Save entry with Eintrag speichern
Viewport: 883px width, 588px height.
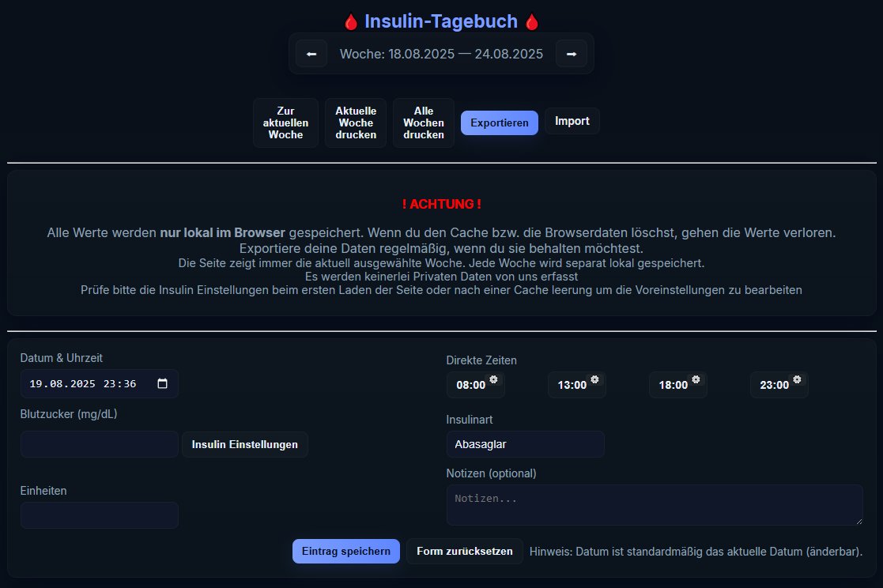point(345,551)
